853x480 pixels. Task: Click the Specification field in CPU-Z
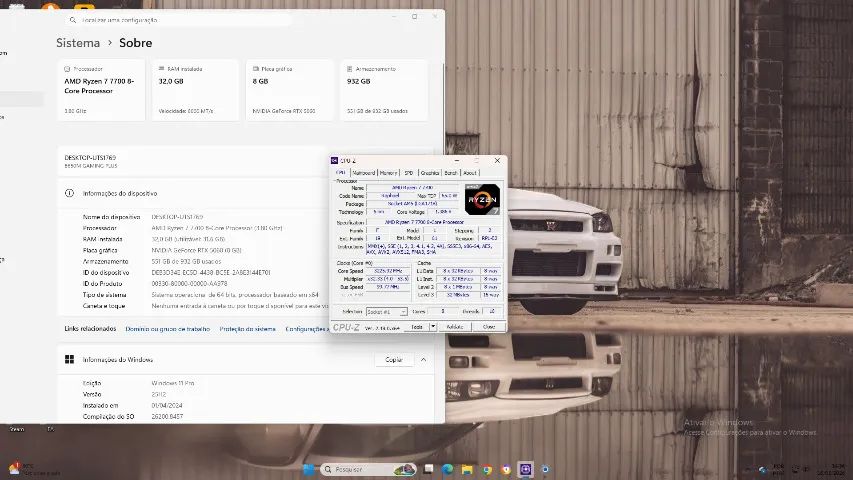click(434, 222)
